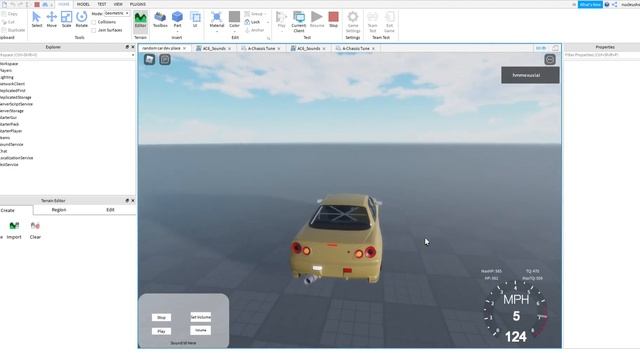Select Current Client view in Test
Image resolution: width=640 pixels, height=360 pixels.
tap(299, 22)
